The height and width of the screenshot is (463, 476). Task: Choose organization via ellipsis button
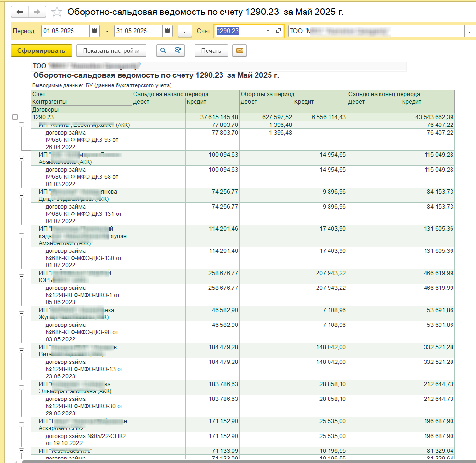469,31
